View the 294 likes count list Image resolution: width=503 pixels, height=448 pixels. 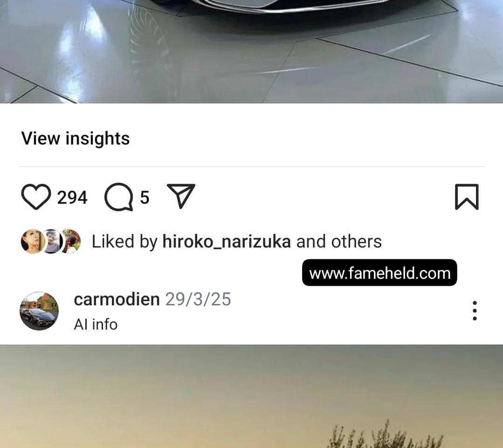point(72,197)
